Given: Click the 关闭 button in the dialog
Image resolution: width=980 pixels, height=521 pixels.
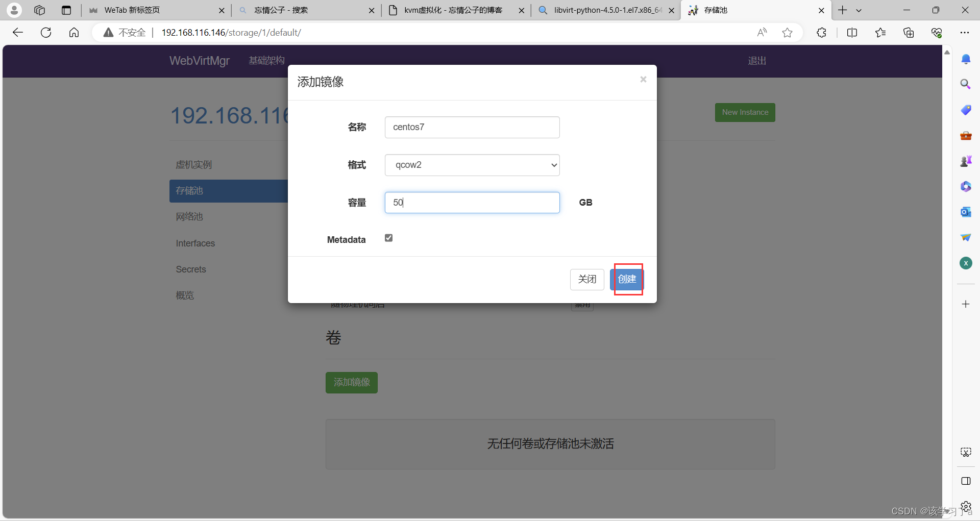Looking at the screenshot, I should (587, 279).
